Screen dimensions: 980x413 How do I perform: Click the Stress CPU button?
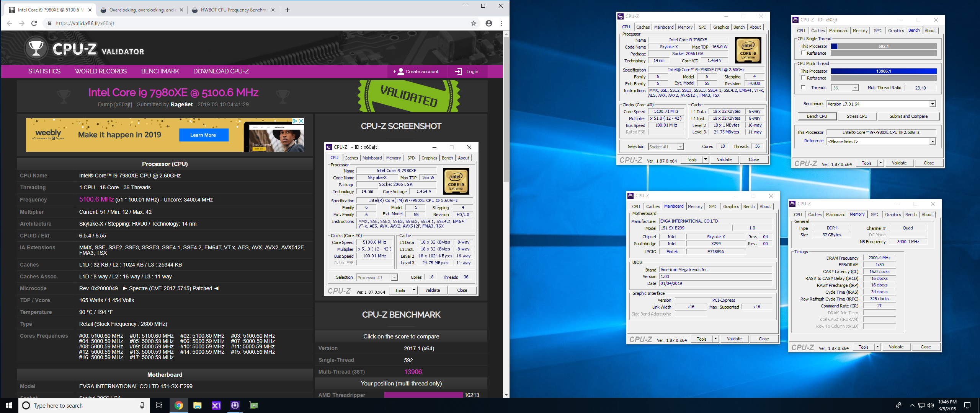pyautogui.click(x=857, y=116)
